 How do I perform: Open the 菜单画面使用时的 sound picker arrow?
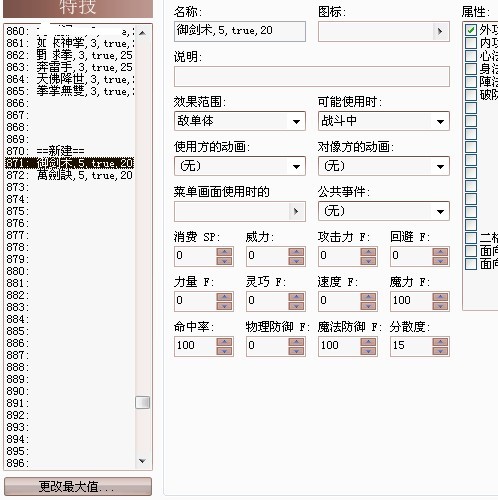(x=296, y=211)
